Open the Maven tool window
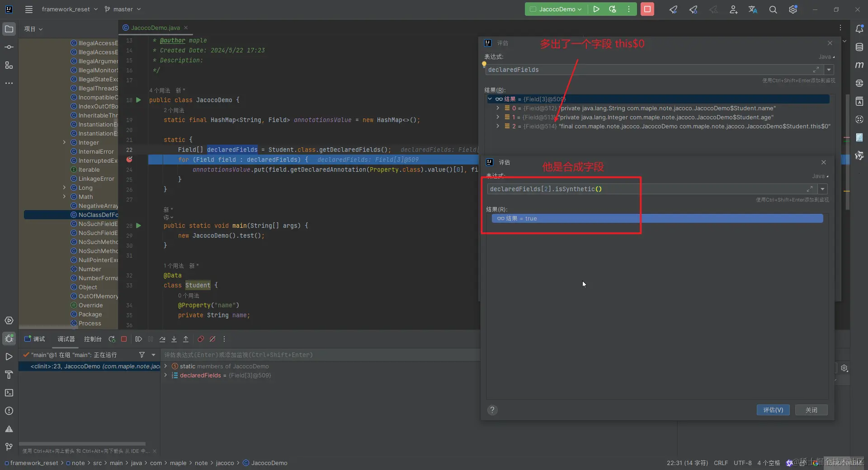Screen dimensions: 868x470 (x=859, y=65)
